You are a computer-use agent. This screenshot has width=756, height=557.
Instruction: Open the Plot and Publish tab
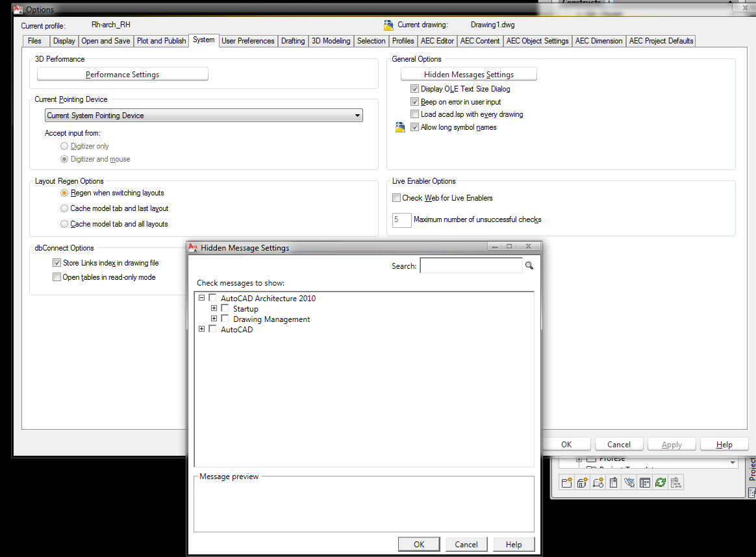(161, 41)
